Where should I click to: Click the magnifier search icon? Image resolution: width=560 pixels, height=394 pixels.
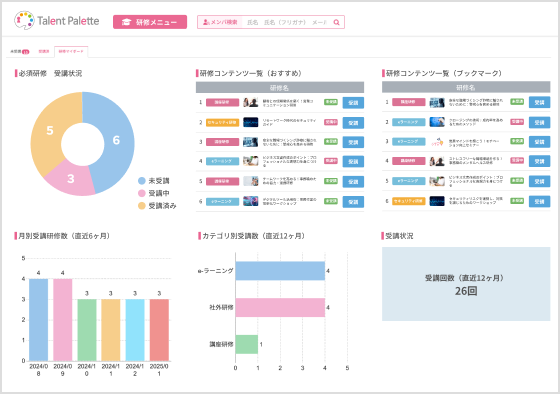pyautogui.click(x=336, y=22)
